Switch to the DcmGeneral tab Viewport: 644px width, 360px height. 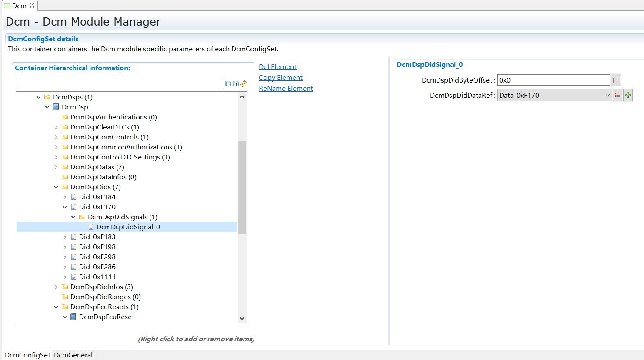point(73,355)
